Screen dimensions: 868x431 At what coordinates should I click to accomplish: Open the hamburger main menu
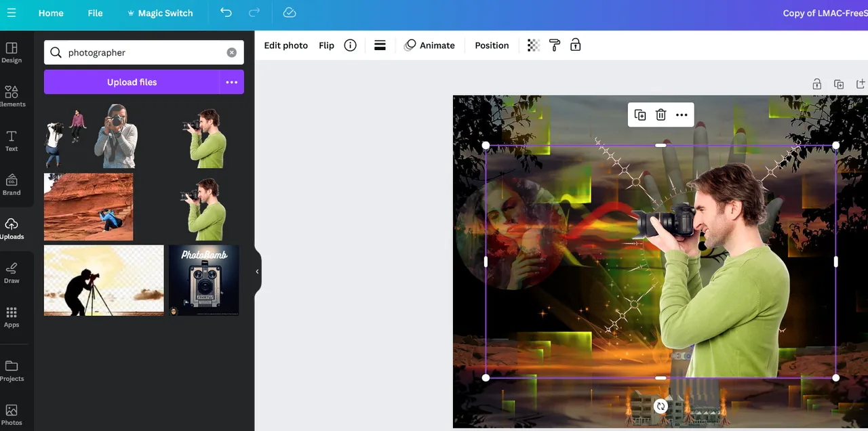pyautogui.click(x=12, y=13)
